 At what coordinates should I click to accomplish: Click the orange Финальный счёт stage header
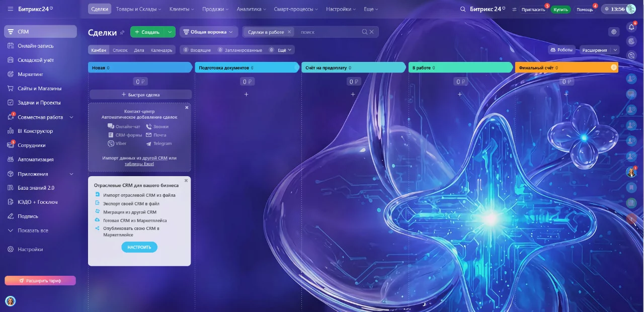pyautogui.click(x=566, y=67)
